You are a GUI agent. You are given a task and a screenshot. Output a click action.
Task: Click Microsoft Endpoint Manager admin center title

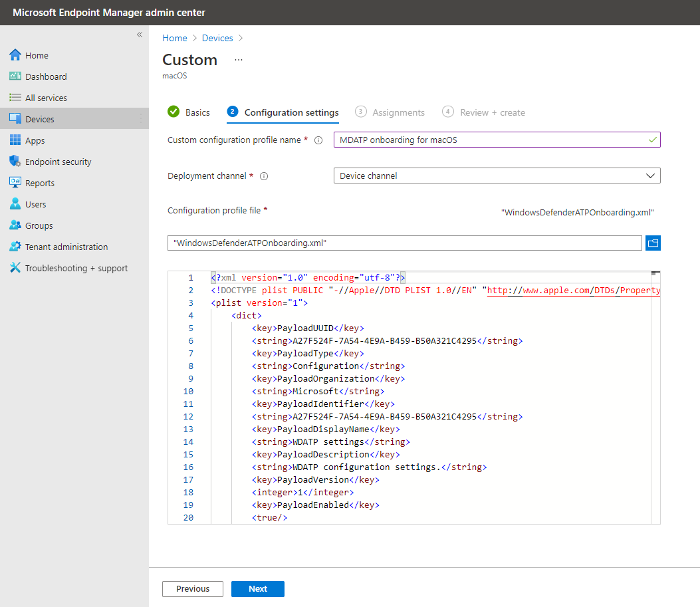tap(109, 13)
